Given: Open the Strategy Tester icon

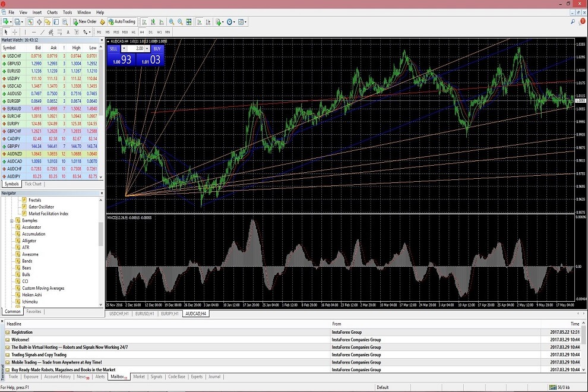Looking at the screenshot, I should point(65,22).
